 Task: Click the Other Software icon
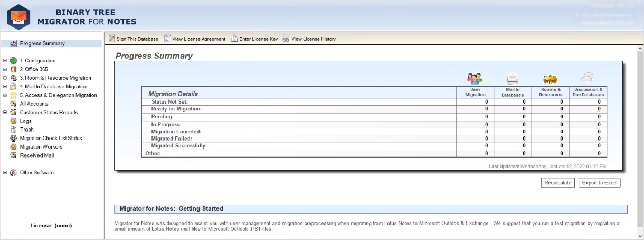tap(14, 173)
